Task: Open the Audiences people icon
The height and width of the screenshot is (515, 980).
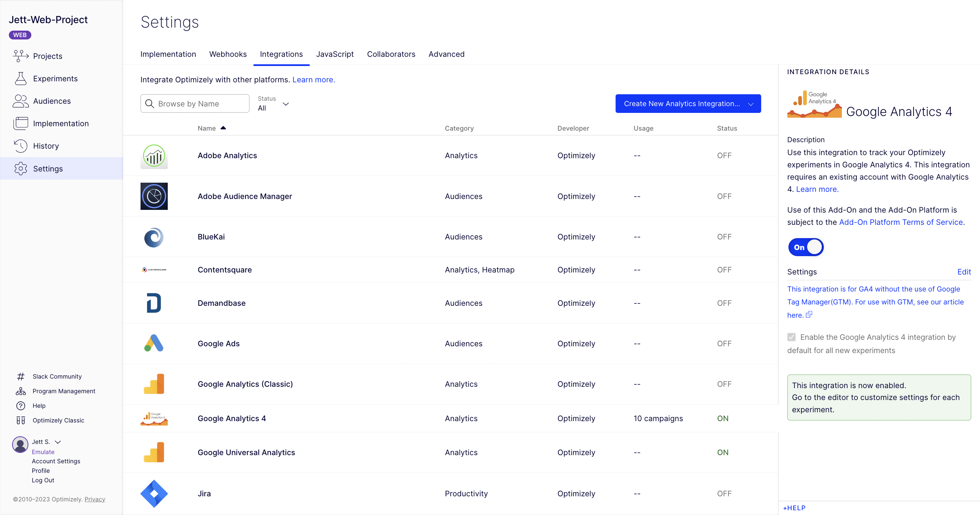Action: [20, 101]
